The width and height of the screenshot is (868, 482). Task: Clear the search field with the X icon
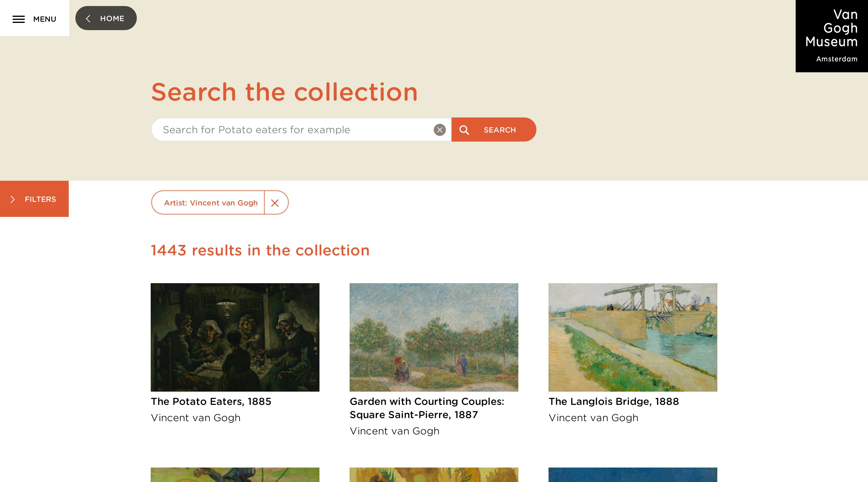(439, 130)
